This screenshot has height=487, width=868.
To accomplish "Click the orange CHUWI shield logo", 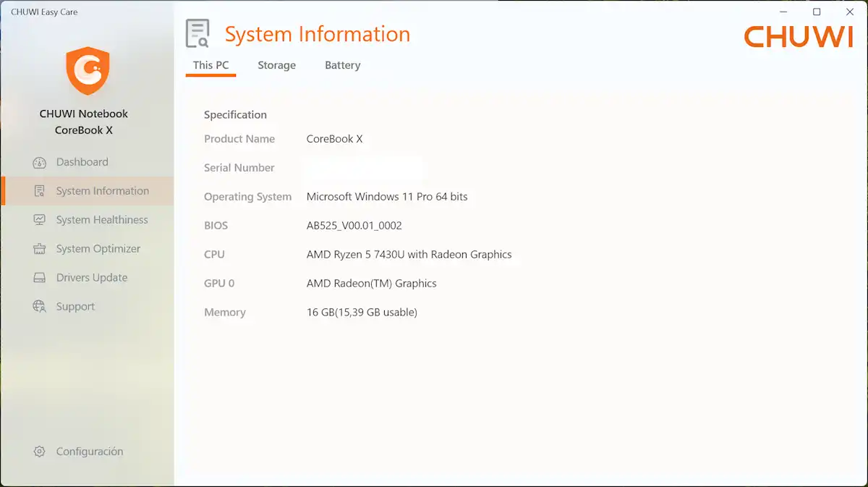I will pyautogui.click(x=88, y=70).
